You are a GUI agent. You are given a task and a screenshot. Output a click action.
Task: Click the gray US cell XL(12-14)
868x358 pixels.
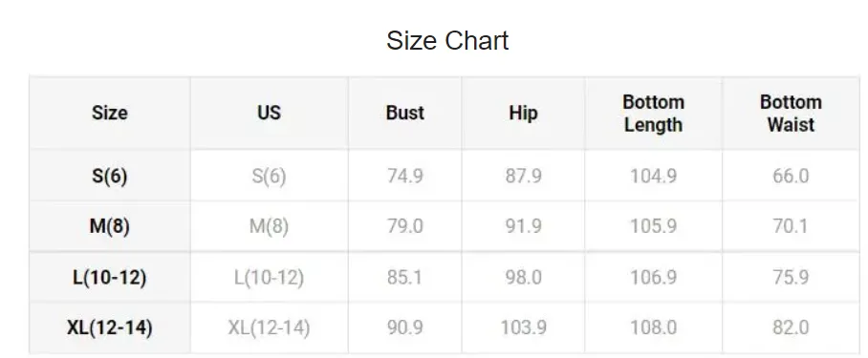click(x=269, y=327)
